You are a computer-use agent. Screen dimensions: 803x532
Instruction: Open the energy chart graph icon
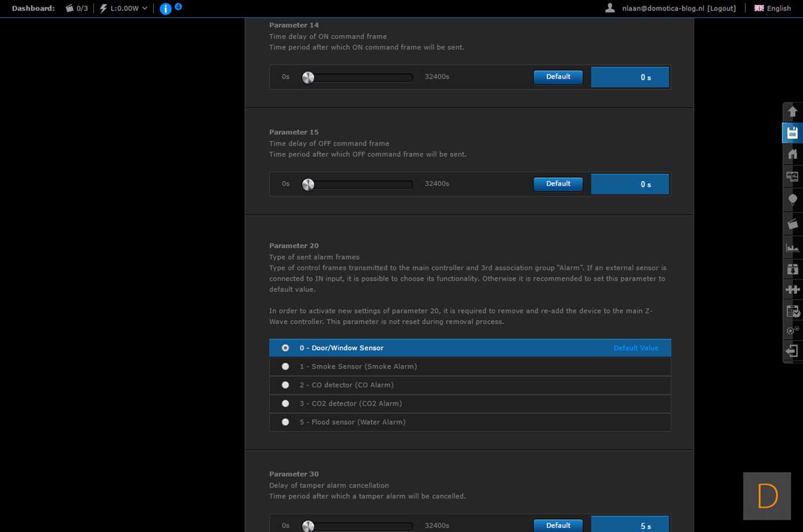pyautogui.click(x=792, y=247)
